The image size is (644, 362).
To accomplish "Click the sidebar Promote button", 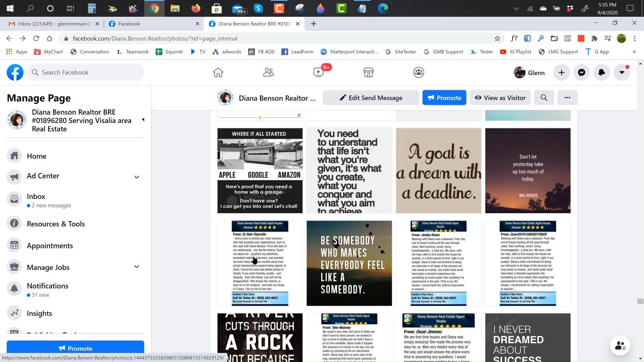I will (x=75, y=348).
